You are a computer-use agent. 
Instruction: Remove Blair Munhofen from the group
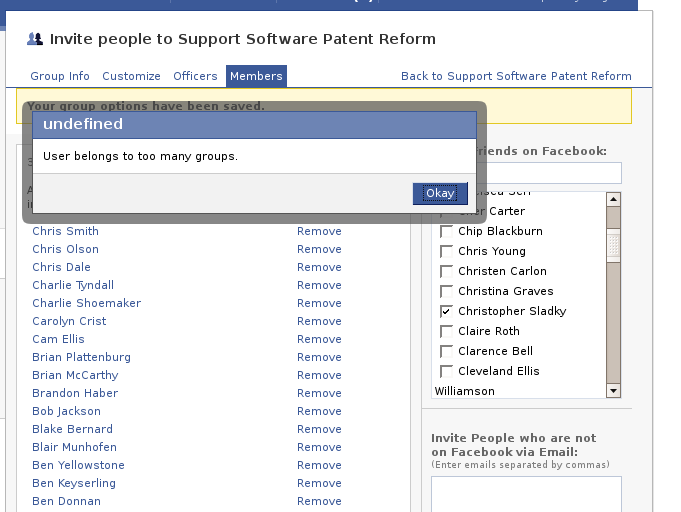click(319, 447)
